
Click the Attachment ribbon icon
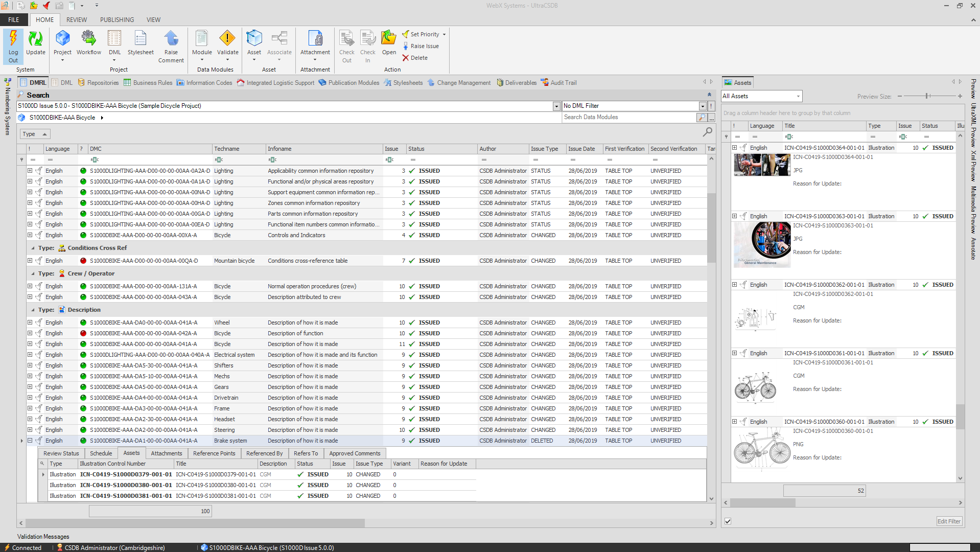[x=315, y=38]
